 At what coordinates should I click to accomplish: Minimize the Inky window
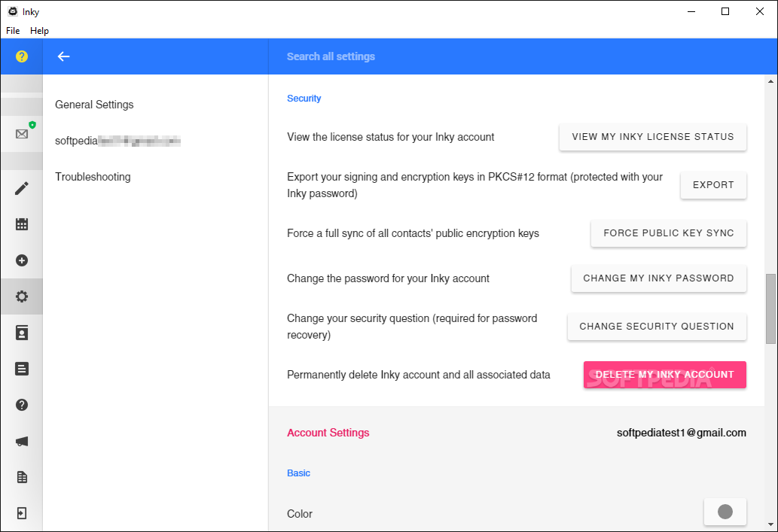coord(691,11)
